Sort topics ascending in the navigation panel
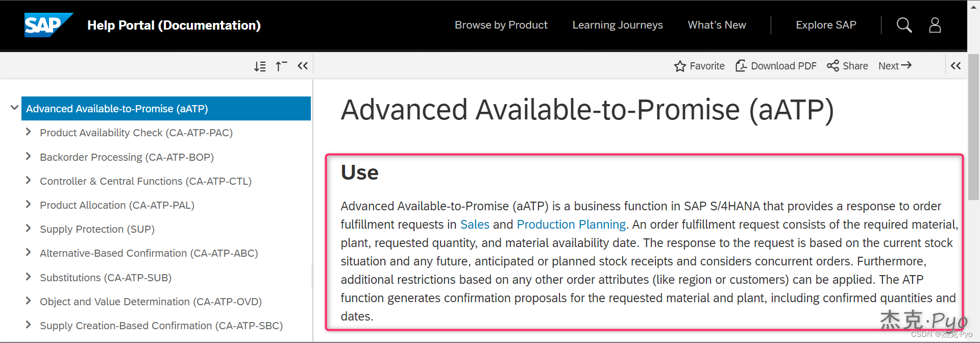Viewport: 980px width, 343px height. point(281,65)
